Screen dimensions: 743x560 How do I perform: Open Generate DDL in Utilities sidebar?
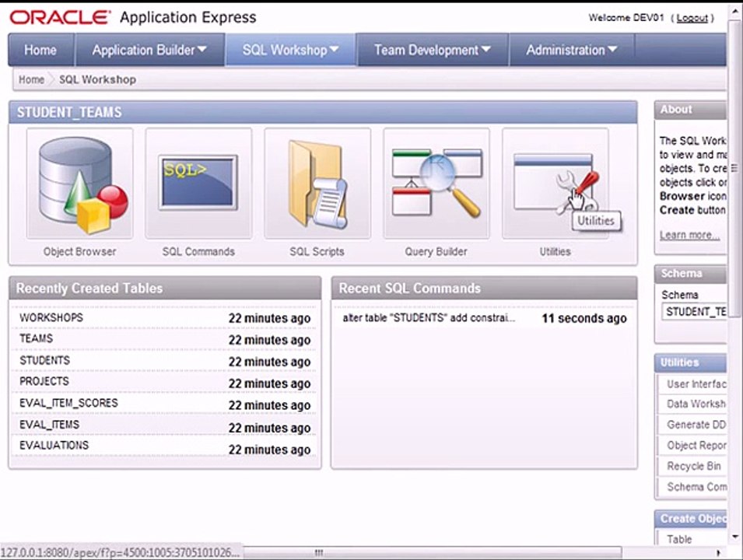[x=696, y=425]
